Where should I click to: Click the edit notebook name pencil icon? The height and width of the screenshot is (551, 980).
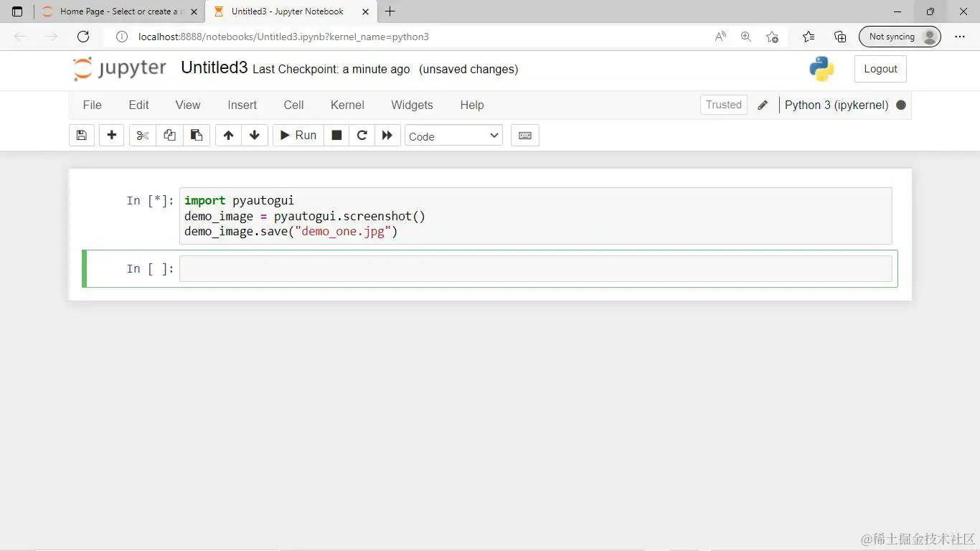pos(763,105)
